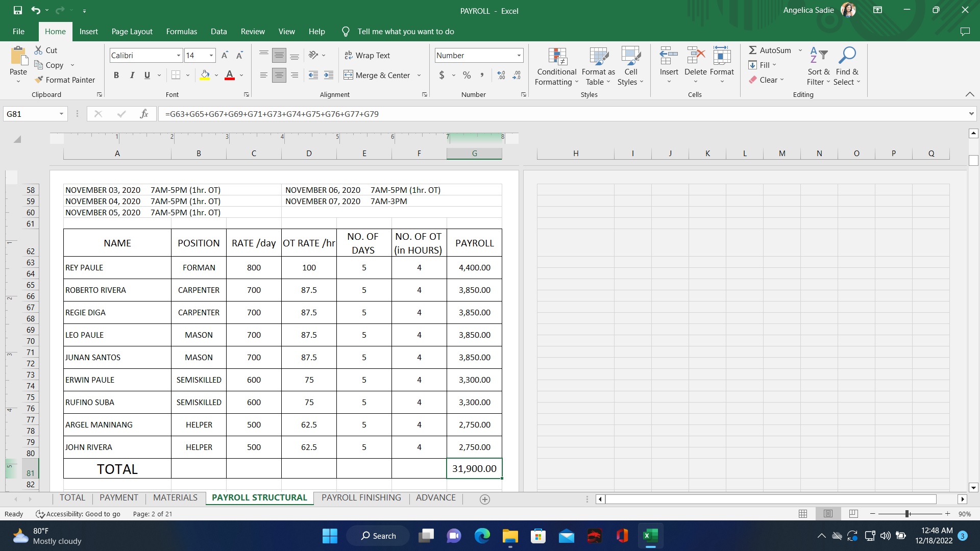Open the Page Layout ribbon tab
The image size is (980, 551).
tap(132, 31)
